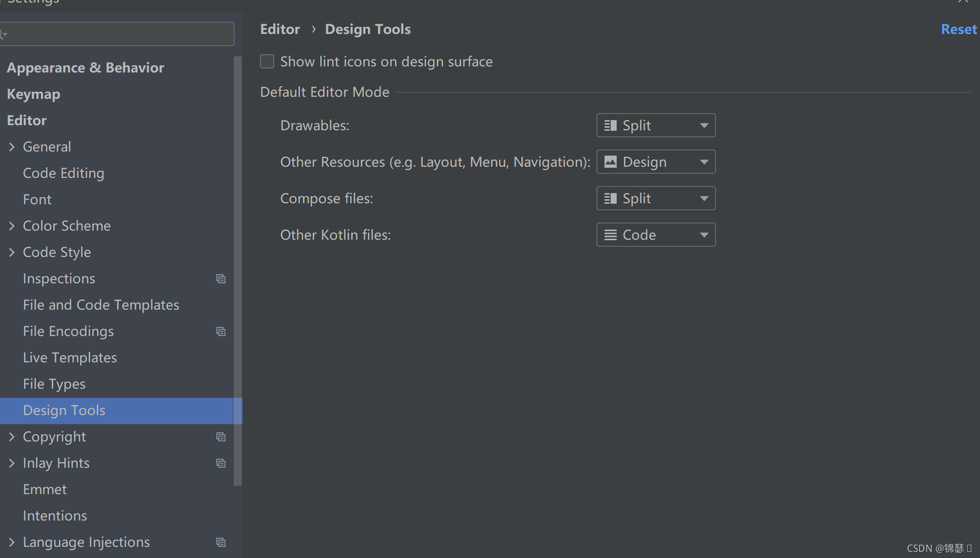Viewport: 980px width, 558px height.
Task: Select the Language Injections settings item
Action: (86, 542)
